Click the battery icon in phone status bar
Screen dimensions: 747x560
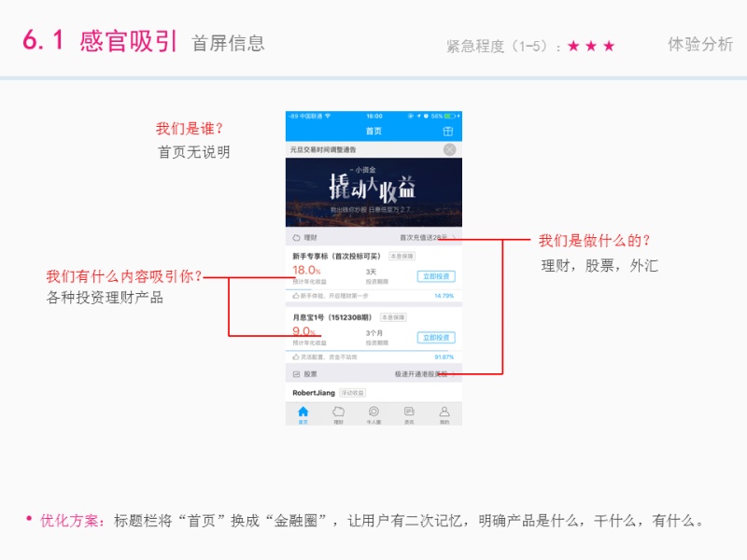[450, 116]
